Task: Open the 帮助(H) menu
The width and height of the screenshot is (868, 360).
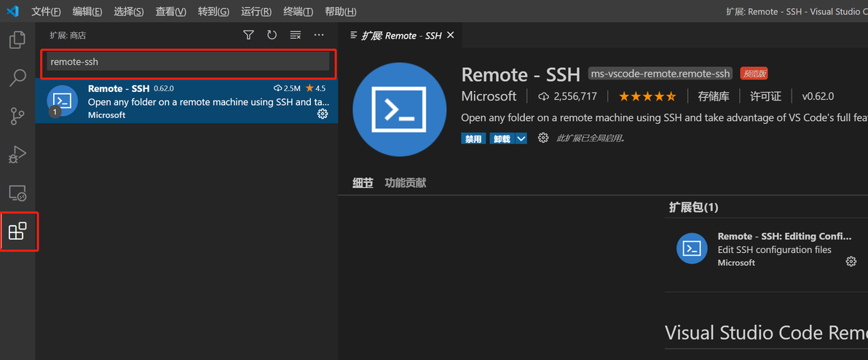Action: (x=340, y=12)
